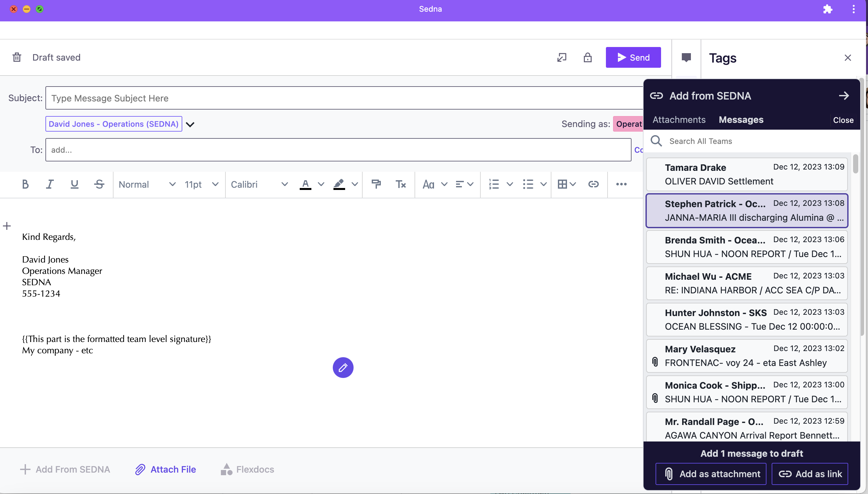
Task: Click the message list scrollbar thumb
Action: 855,164
